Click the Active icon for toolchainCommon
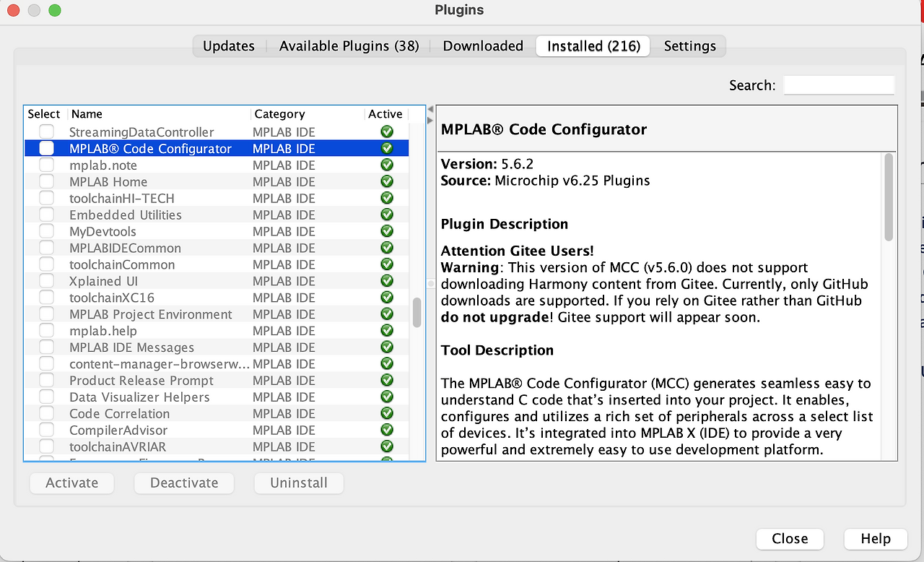The image size is (924, 562). coord(387,264)
